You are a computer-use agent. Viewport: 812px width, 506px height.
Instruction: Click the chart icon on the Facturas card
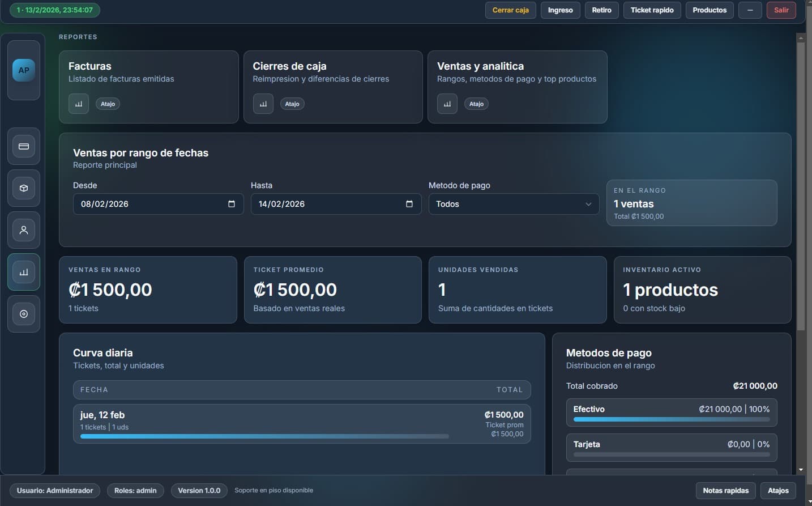pos(78,104)
